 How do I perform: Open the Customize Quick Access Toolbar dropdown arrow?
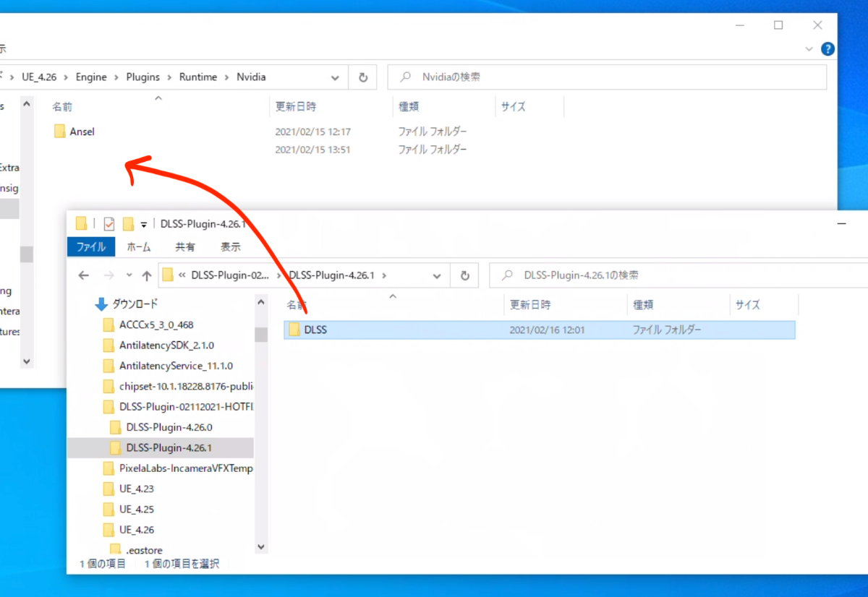click(143, 224)
